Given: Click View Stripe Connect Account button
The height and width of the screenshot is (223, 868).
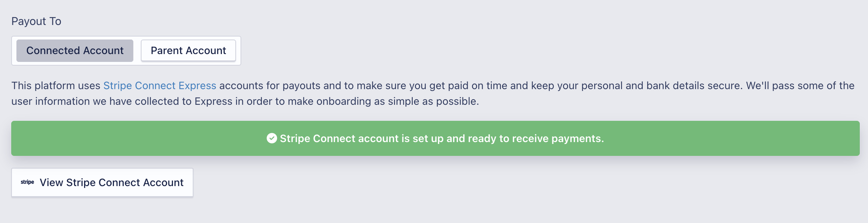Looking at the screenshot, I should coord(102,182).
